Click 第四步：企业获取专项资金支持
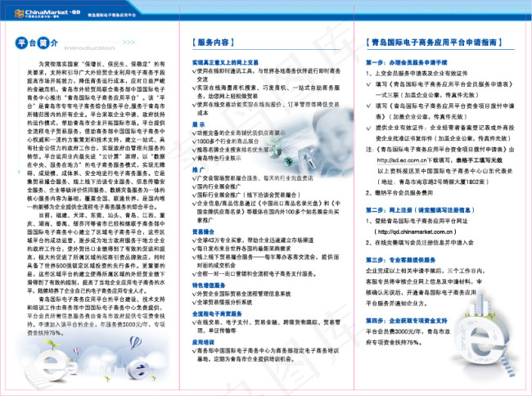Viewport: 532px width, 396px height. (407, 321)
